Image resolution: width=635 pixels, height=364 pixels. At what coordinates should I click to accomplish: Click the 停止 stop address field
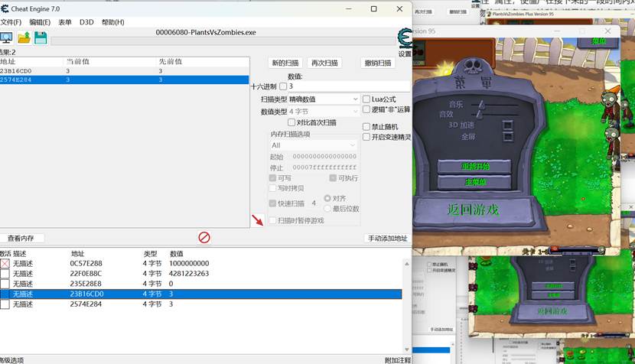pos(324,167)
